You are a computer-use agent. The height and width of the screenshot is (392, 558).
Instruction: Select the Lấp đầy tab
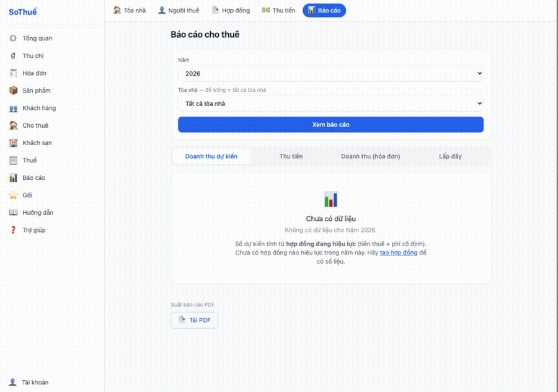pos(450,156)
